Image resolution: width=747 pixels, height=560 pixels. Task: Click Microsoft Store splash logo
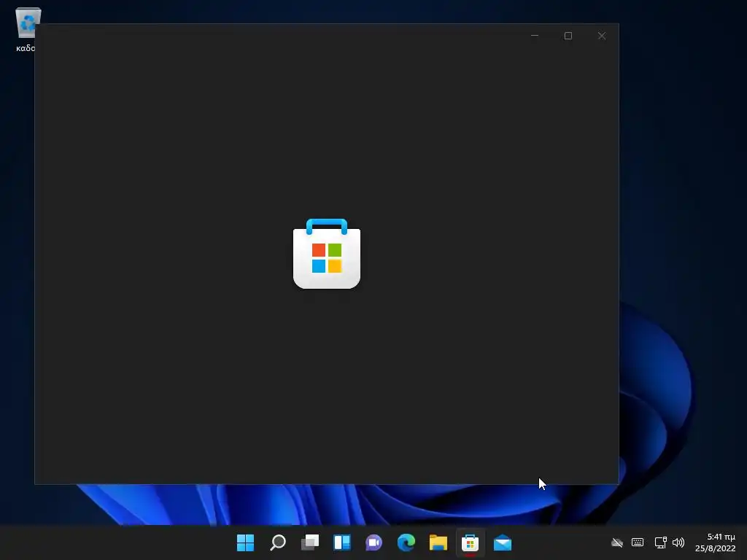pyautogui.click(x=327, y=254)
